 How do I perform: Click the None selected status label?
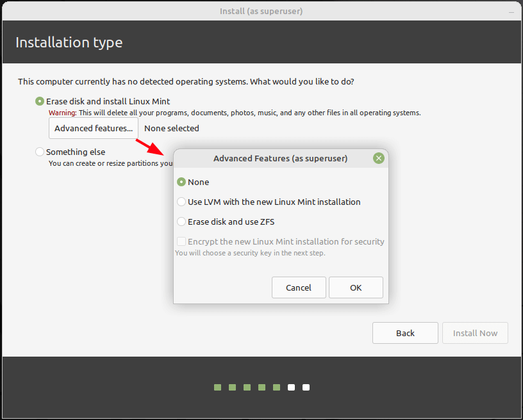[172, 128]
